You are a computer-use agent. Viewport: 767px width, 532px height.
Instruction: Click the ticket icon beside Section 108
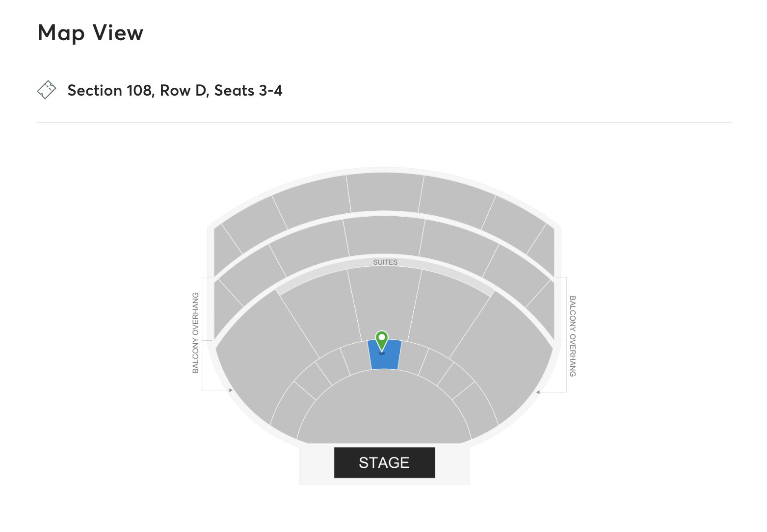47,90
